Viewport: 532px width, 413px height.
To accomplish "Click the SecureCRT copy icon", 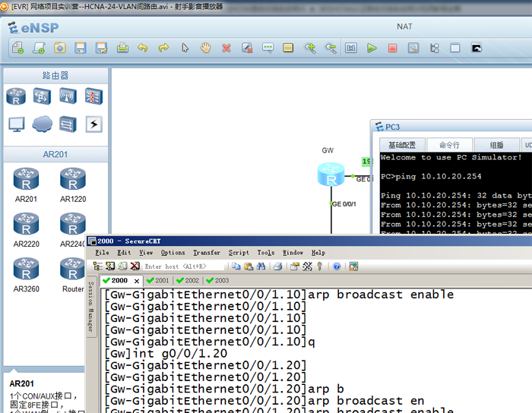I will point(236,266).
